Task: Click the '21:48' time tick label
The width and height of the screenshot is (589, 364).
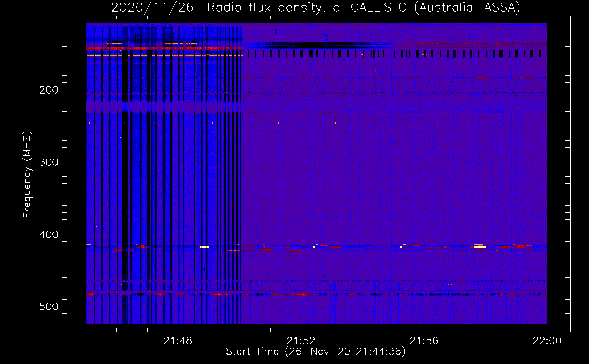Action: tap(178, 341)
